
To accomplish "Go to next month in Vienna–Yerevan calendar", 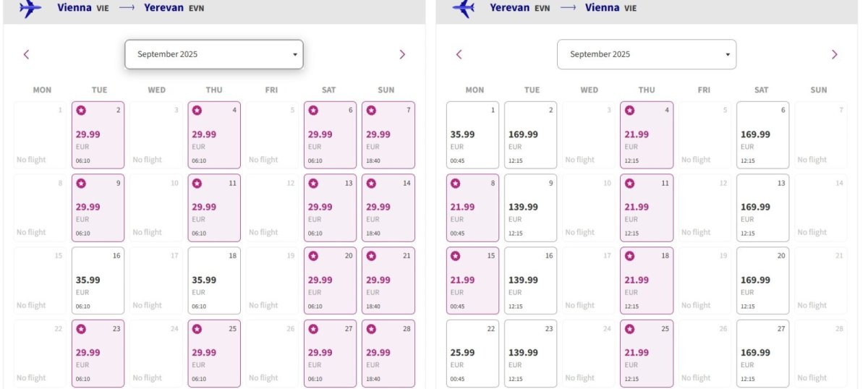I will (x=402, y=54).
